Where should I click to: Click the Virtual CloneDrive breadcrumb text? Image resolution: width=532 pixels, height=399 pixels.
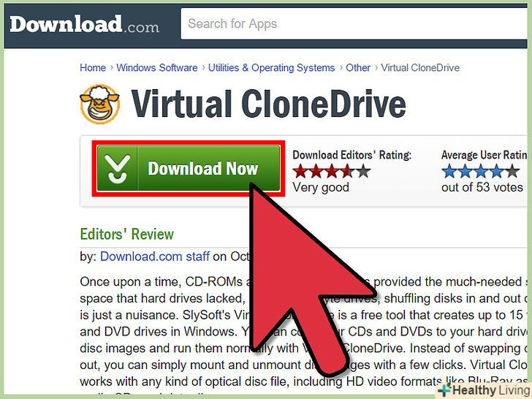tap(420, 67)
